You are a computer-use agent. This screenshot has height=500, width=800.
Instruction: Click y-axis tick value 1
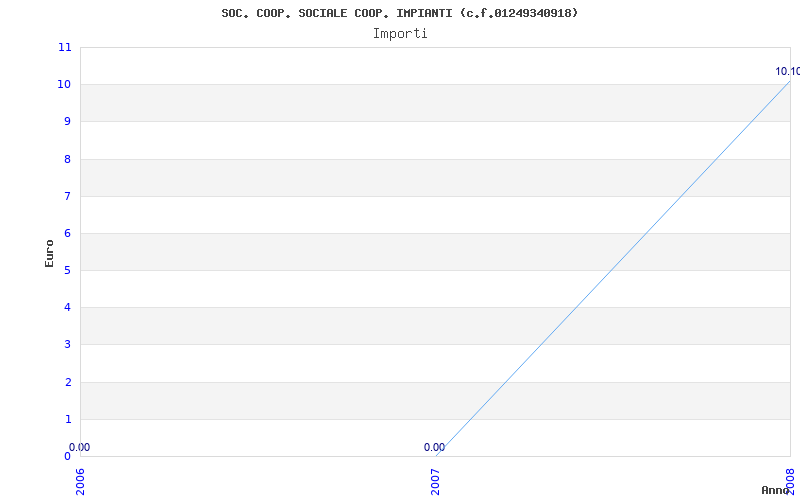pyautogui.click(x=68, y=419)
